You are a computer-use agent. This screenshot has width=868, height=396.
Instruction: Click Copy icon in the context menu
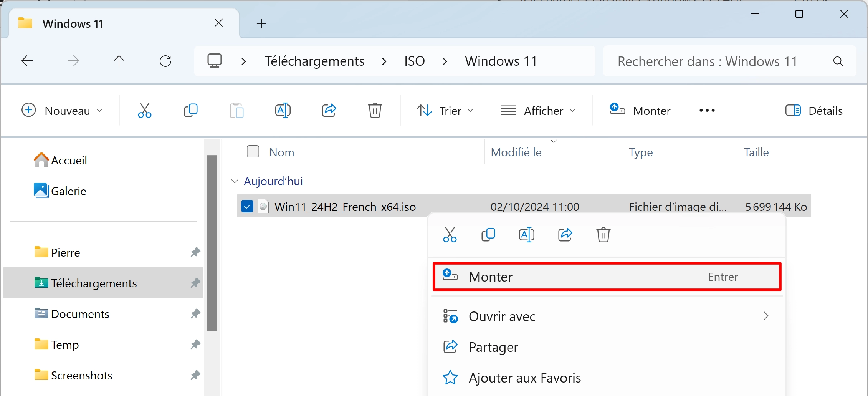point(488,235)
